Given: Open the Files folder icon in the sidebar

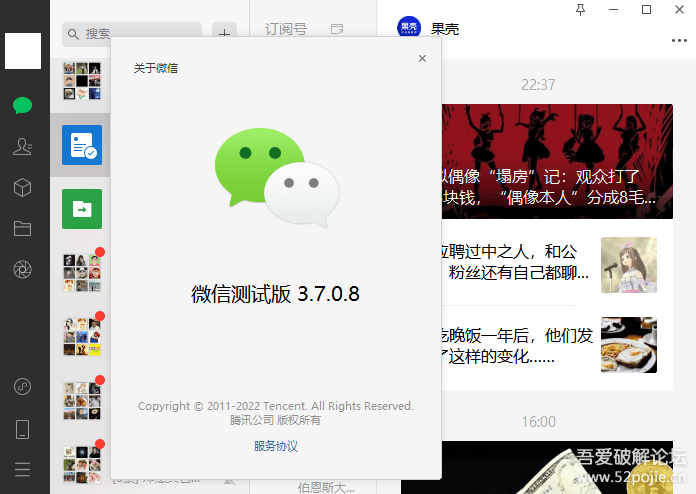Looking at the screenshot, I should 23,229.
